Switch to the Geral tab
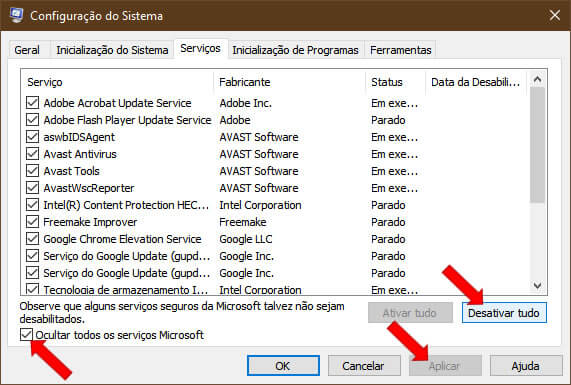 pyautogui.click(x=27, y=50)
